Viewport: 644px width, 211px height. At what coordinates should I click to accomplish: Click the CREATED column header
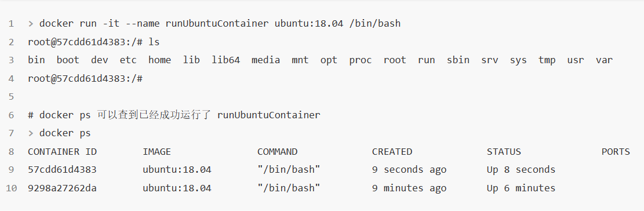click(392, 151)
